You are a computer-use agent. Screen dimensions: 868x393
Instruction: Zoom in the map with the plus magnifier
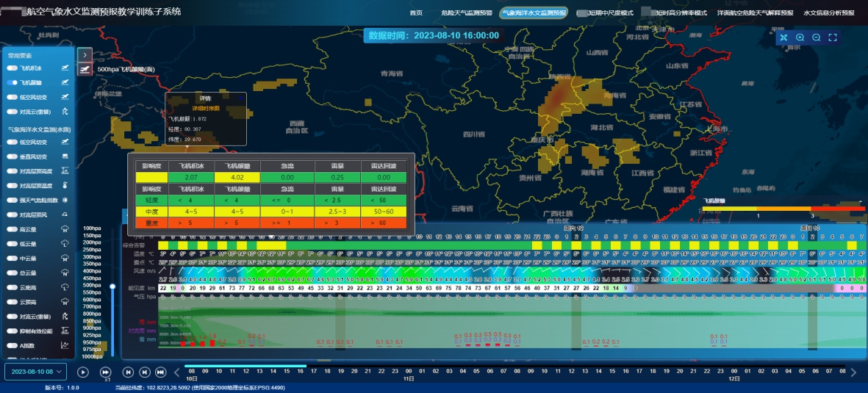pos(800,37)
